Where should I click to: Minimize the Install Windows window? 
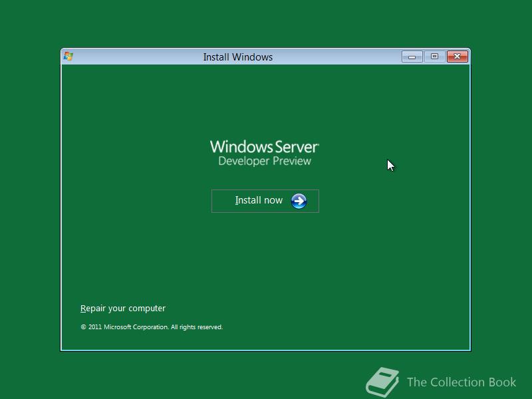pos(412,57)
